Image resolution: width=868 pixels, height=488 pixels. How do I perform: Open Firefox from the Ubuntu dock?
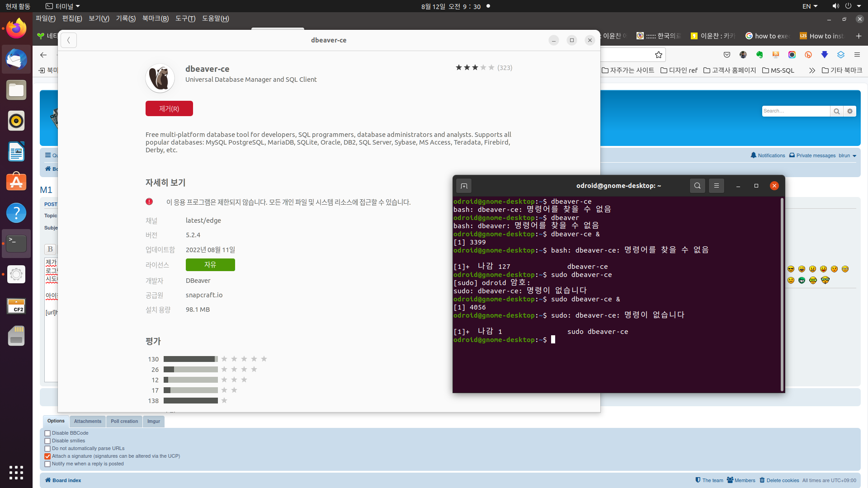pos(16,28)
